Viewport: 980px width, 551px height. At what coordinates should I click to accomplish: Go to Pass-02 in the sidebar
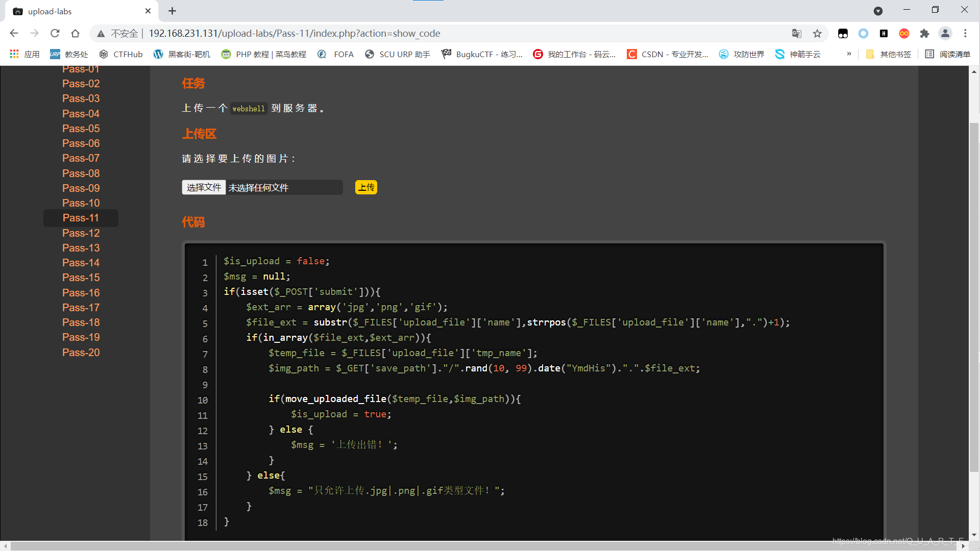[81, 84]
